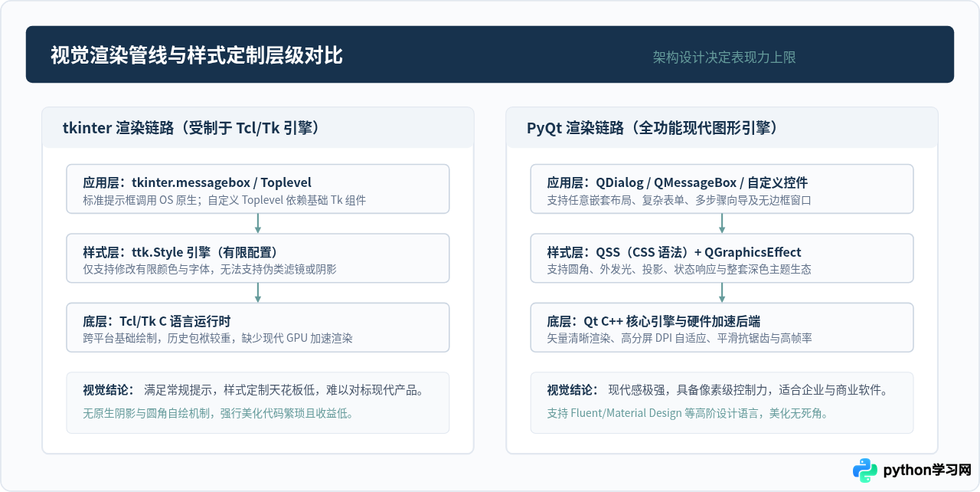980x492 pixels.
Task: Select 底层：Tcl/Tk C 语言运行时 heading
Action: click(x=157, y=321)
